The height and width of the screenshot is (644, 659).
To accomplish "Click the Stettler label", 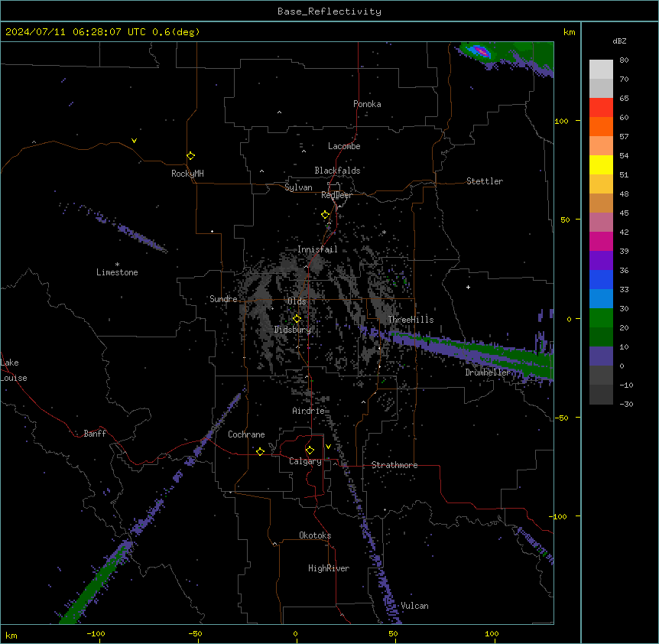I will pyautogui.click(x=484, y=181).
